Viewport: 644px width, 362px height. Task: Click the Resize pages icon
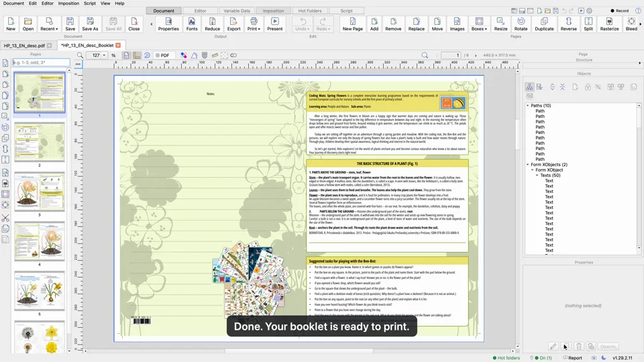[x=500, y=24]
